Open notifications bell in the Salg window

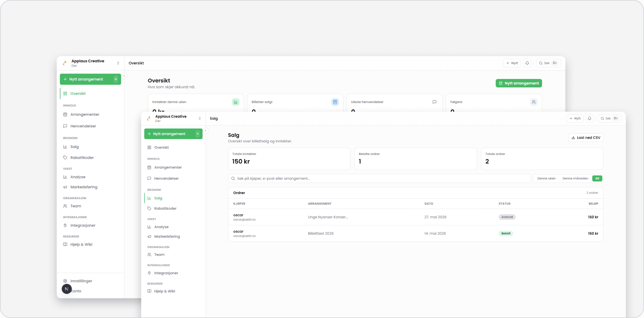pyautogui.click(x=589, y=118)
